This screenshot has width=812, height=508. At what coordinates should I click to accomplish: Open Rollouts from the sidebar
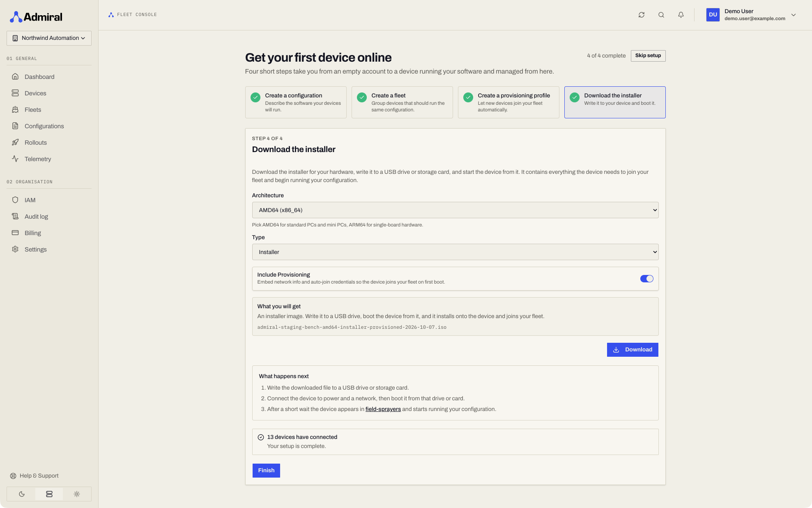pyautogui.click(x=49, y=143)
